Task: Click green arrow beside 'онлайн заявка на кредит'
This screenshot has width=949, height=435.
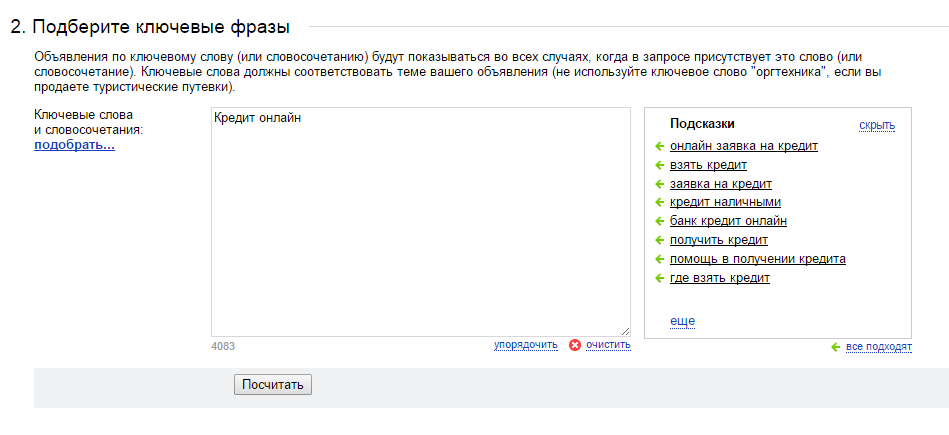Action: pyautogui.click(x=659, y=146)
